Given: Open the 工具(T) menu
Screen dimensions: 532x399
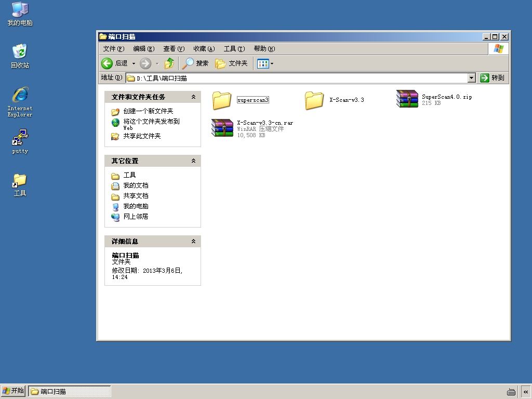Looking at the screenshot, I should [x=234, y=49].
